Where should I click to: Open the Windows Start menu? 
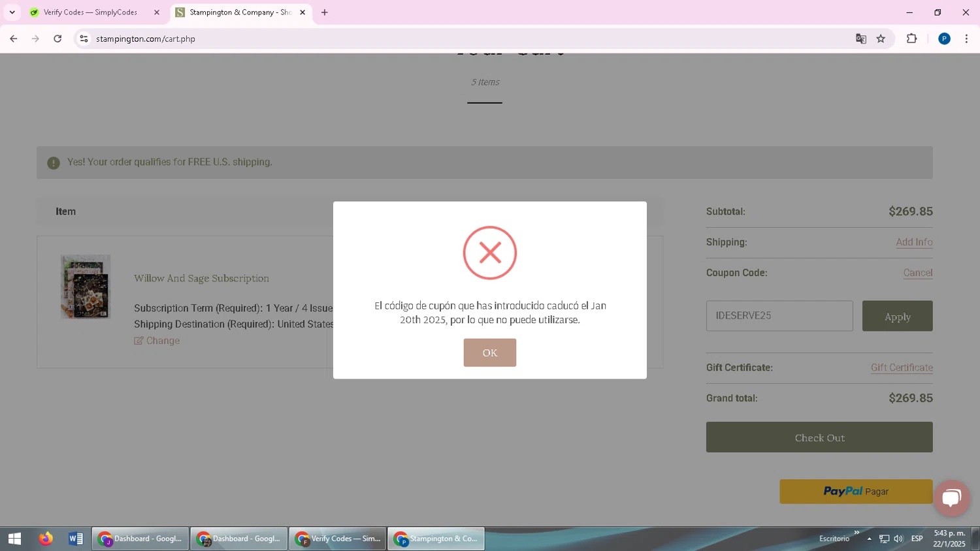[14, 539]
